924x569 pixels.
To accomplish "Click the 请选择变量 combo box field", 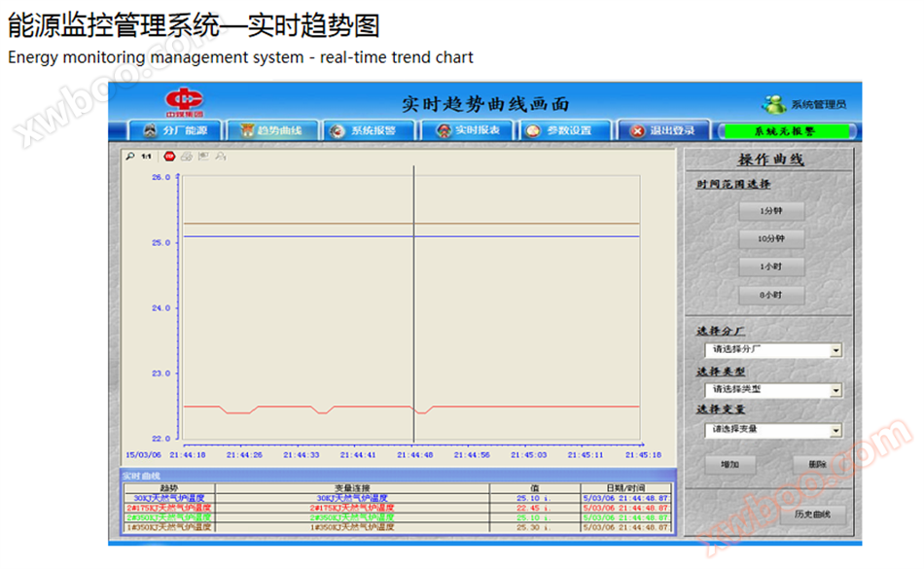I will click(773, 430).
